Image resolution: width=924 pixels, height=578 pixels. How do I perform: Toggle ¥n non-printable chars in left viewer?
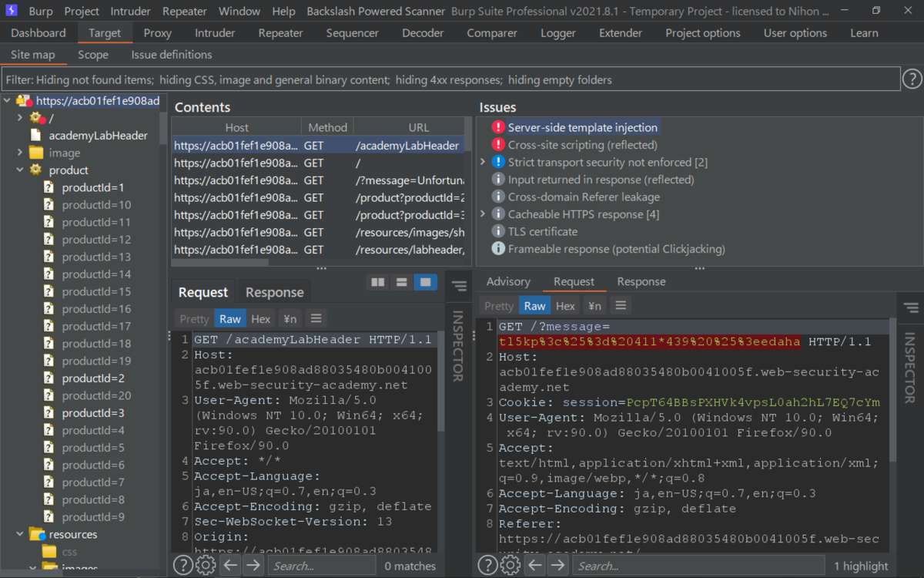(x=290, y=318)
